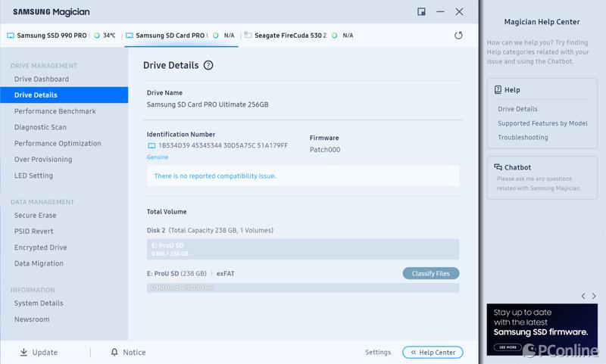Viewport: 606px width, 364px height.
Task: Click the Disk 2 total capacity text
Action: tap(221, 231)
